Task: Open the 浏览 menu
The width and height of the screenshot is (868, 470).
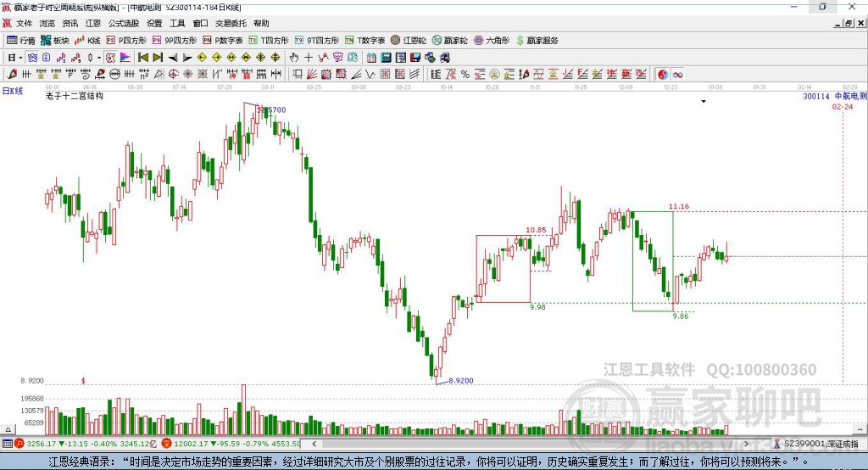Action: [47, 23]
